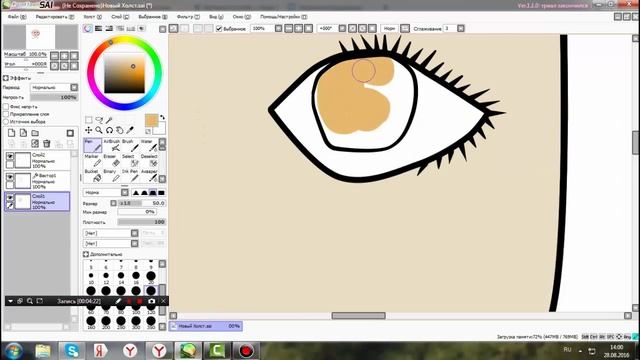Image resolution: width=640 pixels, height=360 pixels.
Task: Open the second [Нет] brush texture dropdown
Action: tap(134, 243)
